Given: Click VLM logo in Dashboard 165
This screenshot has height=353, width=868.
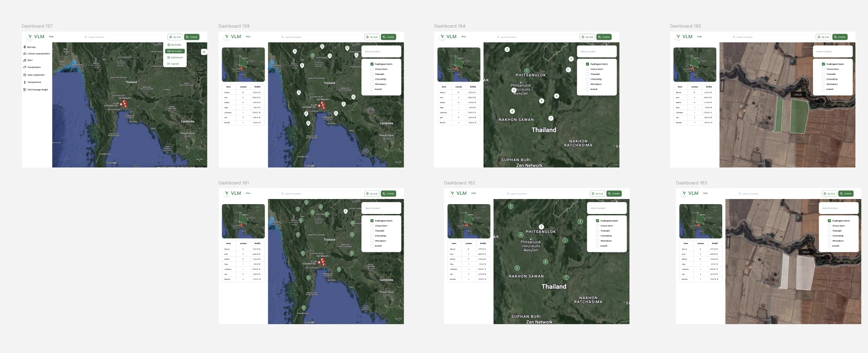Looking at the screenshot, I should (684, 36).
